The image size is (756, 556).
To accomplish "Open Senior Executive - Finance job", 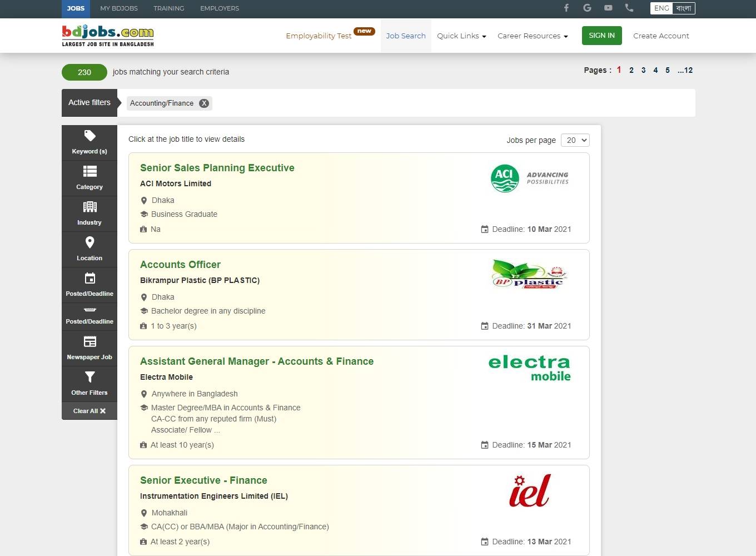I will (x=203, y=480).
